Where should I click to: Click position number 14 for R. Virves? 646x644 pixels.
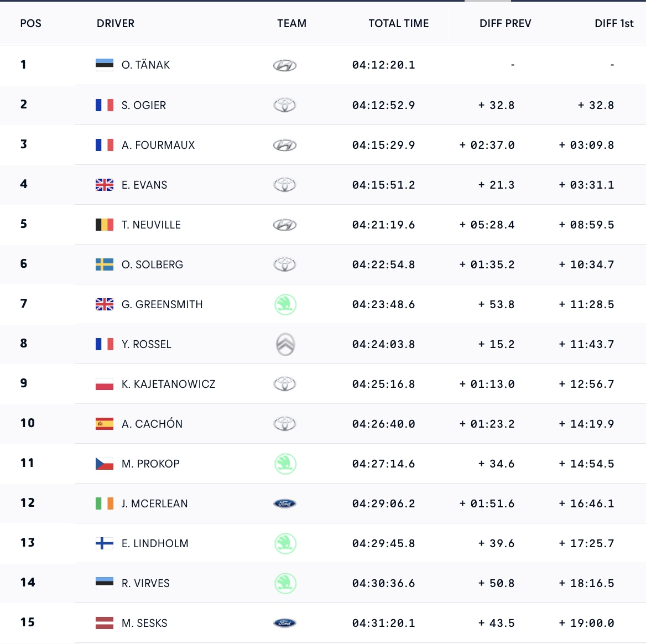pyautogui.click(x=28, y=582)
